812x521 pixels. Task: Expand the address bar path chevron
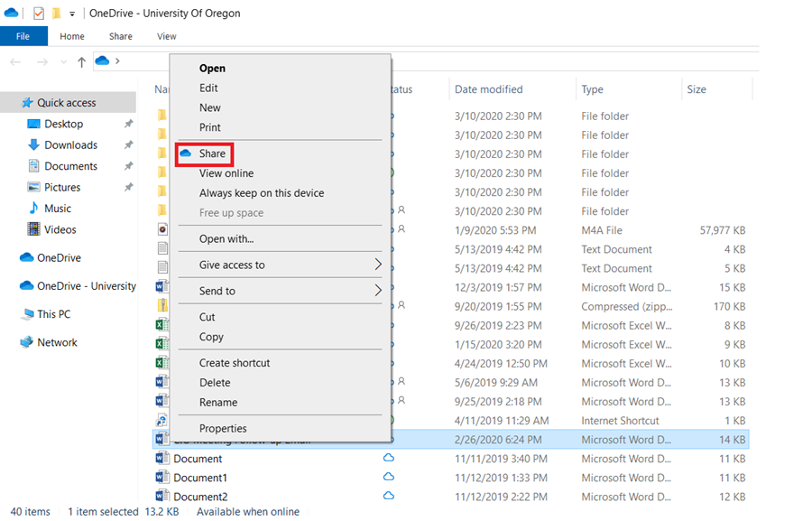(x=117, y=61)
